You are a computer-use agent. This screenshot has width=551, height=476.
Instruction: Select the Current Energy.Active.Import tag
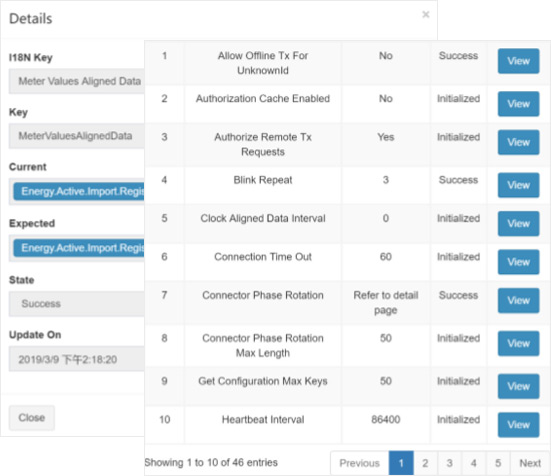tap(79, 191)
